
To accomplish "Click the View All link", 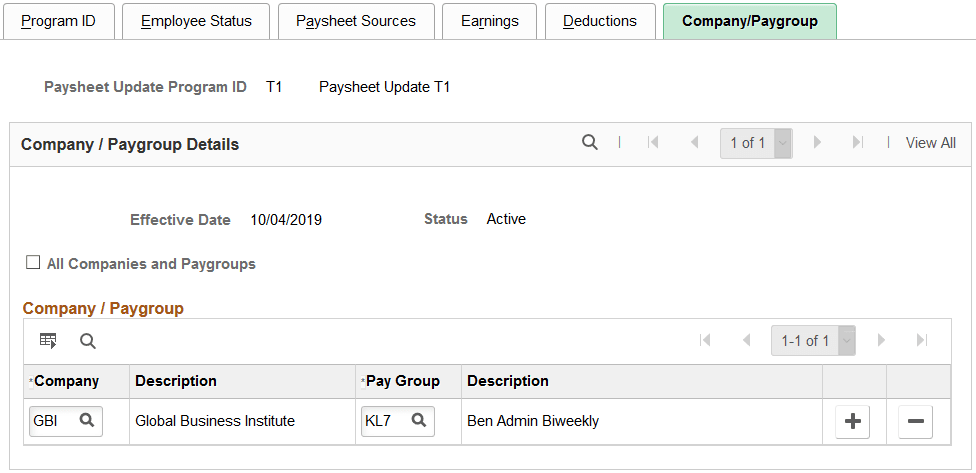I will point(931,143).
